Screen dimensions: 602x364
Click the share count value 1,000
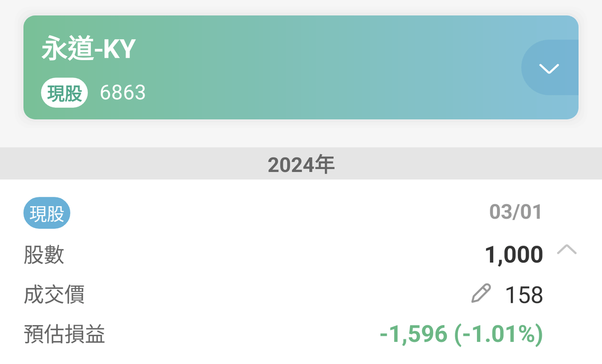(x=514, y=254)
